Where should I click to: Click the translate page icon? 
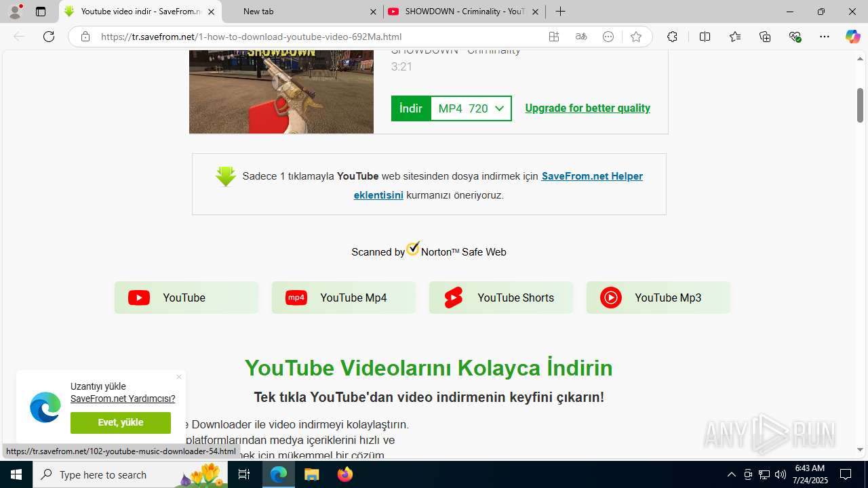[581, 37]
